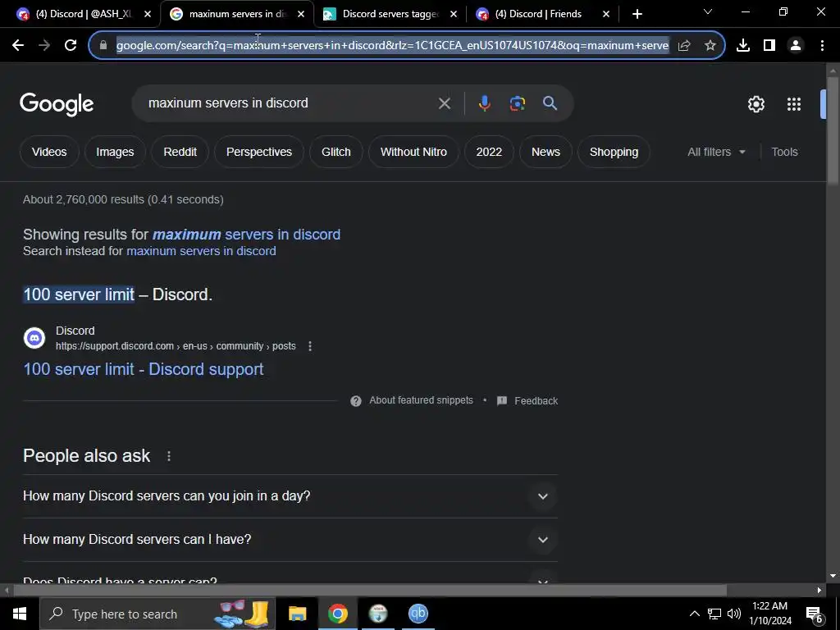This screenshot has width=840, height=630.
Task: Open File Explorer from taskbar
Action: pos(297,614)
